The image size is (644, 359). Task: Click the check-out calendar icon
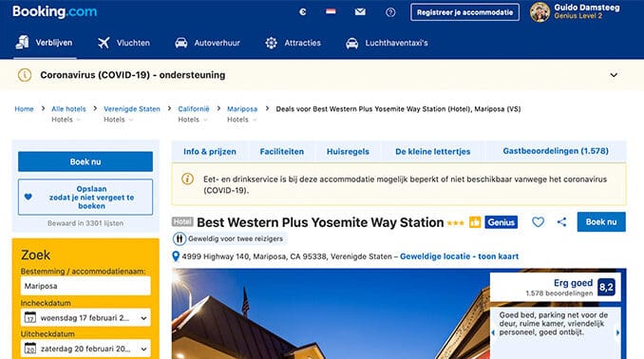pyautogui.click(x=30, y=349)
